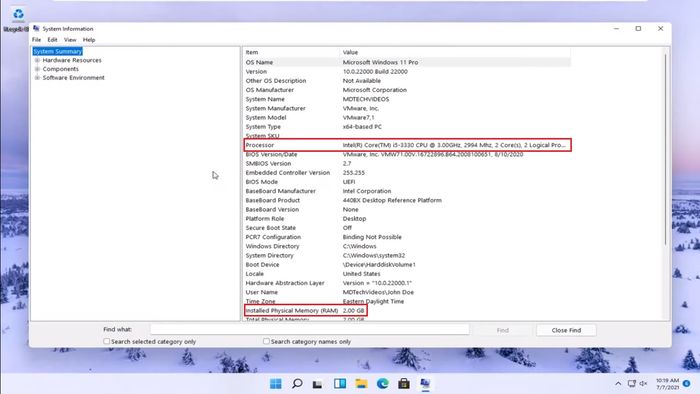
Task: Click the details pane vertical scrollbar
Action: click(x=665, y=149)
